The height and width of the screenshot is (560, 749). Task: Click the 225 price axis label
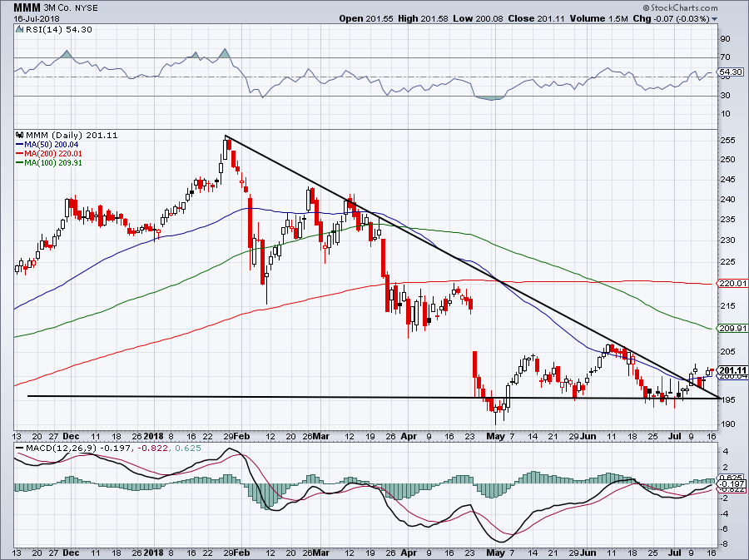(x=728, y=261)
